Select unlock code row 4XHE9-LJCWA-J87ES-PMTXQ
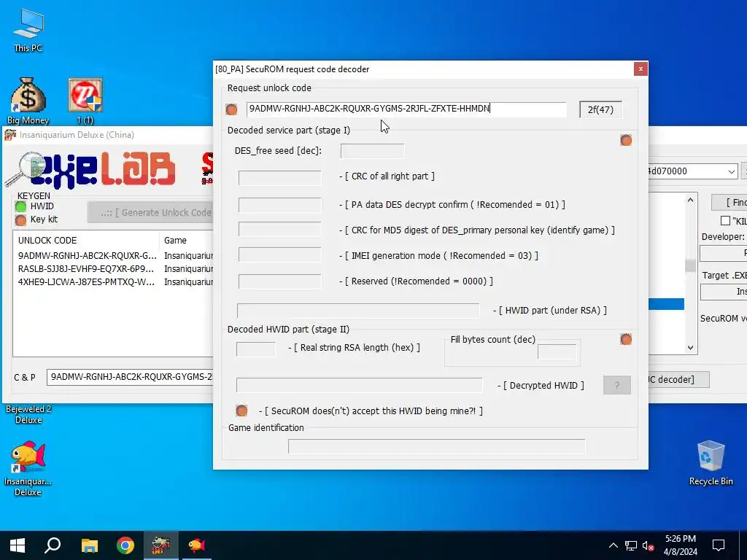Image resolution: width=747 pixels, height=560 pixels. pyautogui.click(x=113, y=282)
